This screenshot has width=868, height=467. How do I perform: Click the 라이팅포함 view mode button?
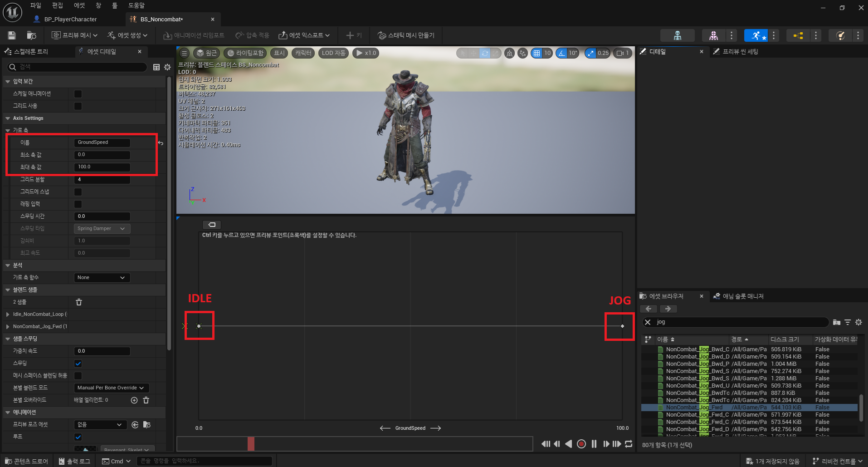click(245, 53)
